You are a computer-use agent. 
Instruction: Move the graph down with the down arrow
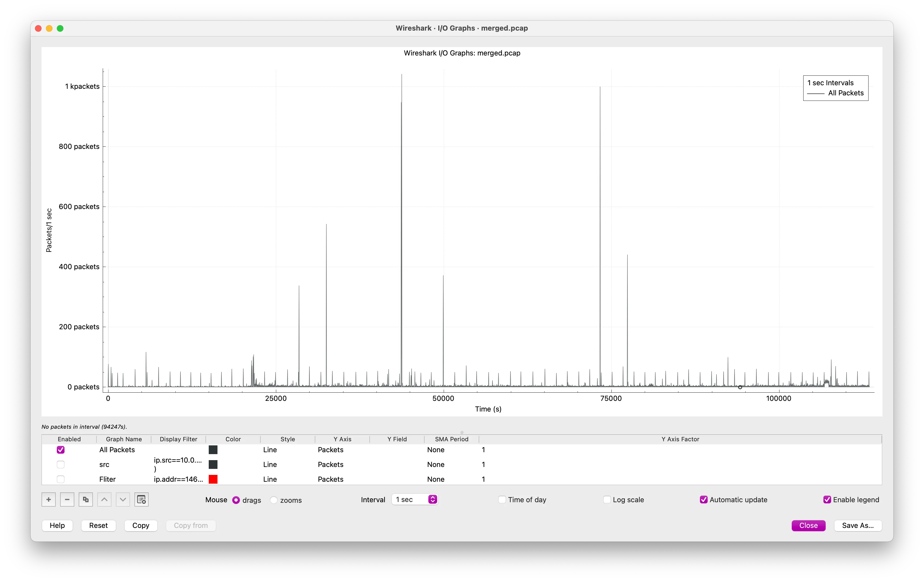123,499
